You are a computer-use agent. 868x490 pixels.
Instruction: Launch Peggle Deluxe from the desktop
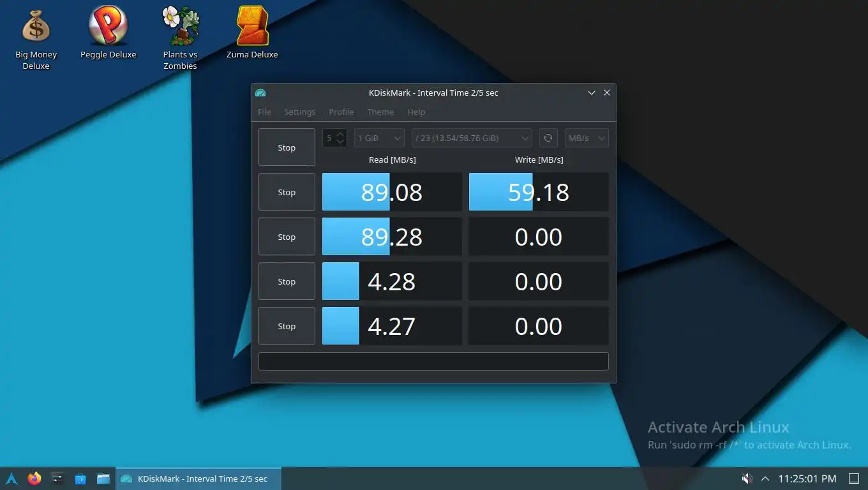[x=108, y=33]
